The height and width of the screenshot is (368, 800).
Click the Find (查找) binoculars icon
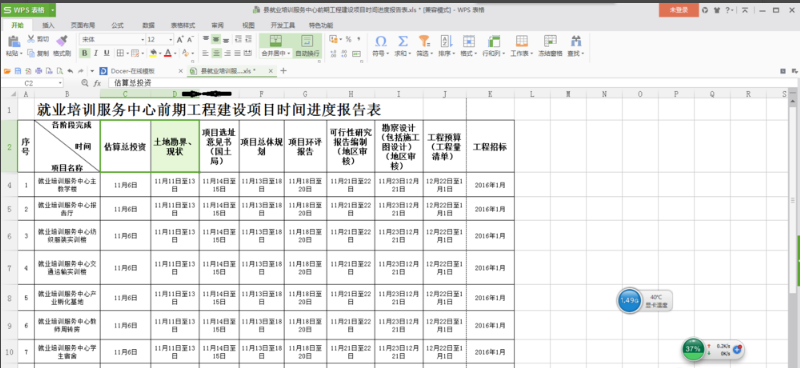point(576,41)
